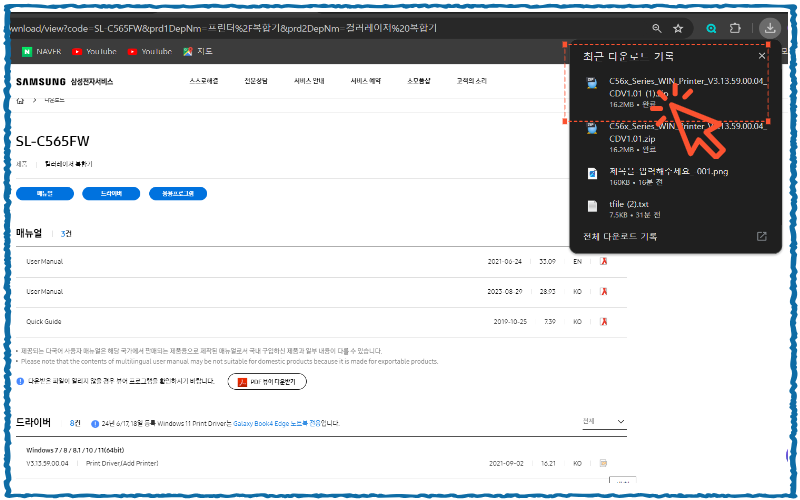Image resolution: width=800 pixels, height=500 pixels.
Task: Open the 소모품샵 menu
Action: (x=418, y=81)
